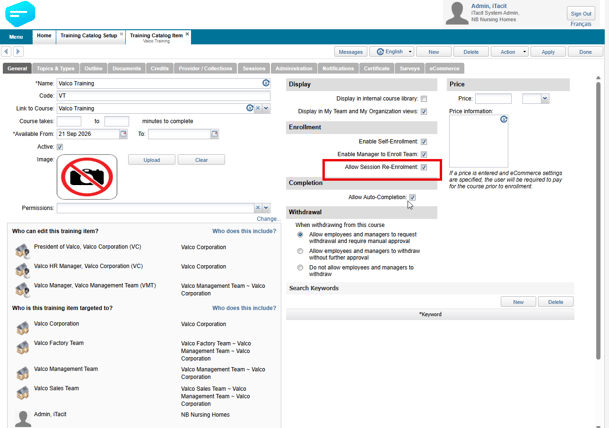Open the Topics & Types tab
The width and height of the screenshot is (609, 428).
(x=56, y=68)
